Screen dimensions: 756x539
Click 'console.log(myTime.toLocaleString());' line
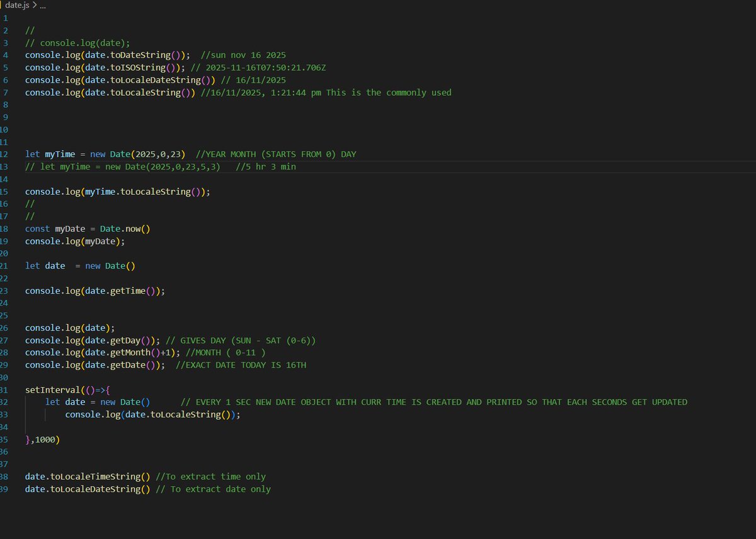[117, 192]
